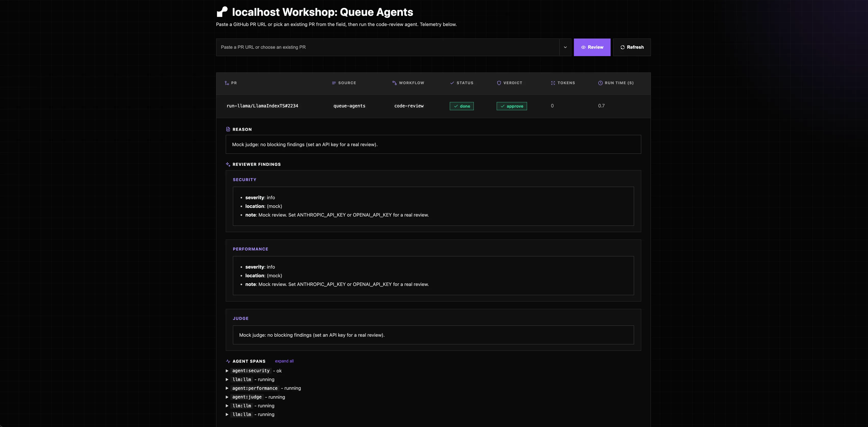
Task: Click the workflow icon in the WORKFLOW header
Action: coord(394,83)
